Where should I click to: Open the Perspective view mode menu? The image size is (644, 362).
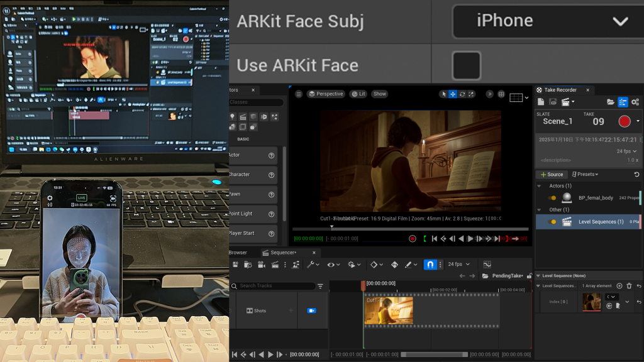tap(326, 94)
